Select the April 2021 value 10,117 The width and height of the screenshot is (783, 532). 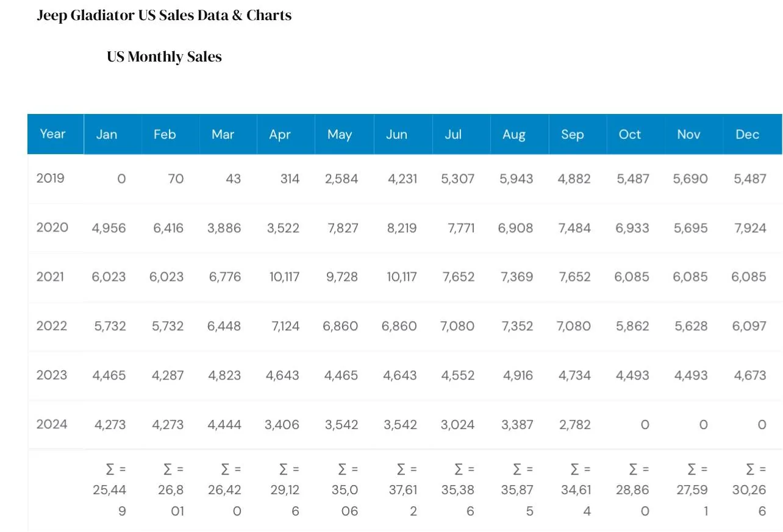coord(284,277)
